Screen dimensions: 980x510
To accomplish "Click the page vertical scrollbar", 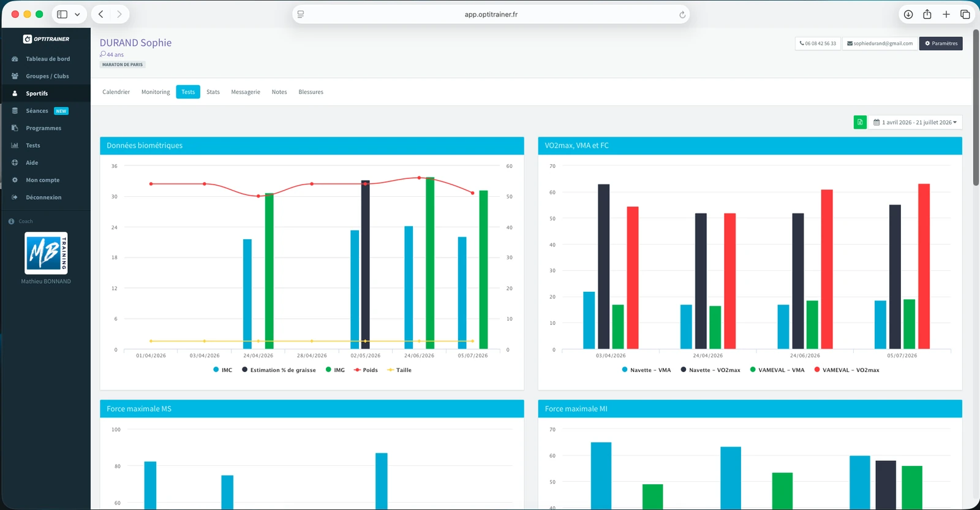I will point(976,107).
